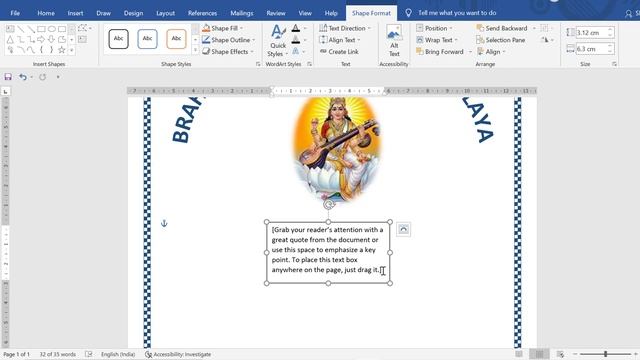The image size is (640, 360).
Task: Open the File tab
Action: coord(15,13)
